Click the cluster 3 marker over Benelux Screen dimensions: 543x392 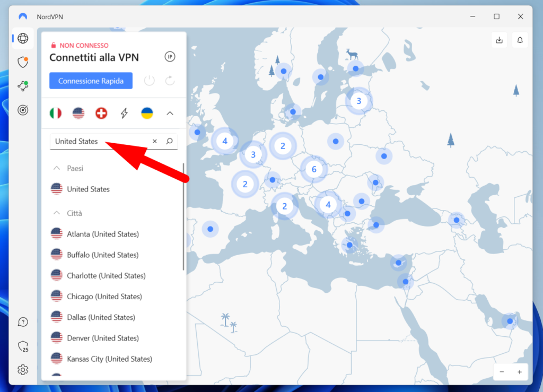[253, 154]
